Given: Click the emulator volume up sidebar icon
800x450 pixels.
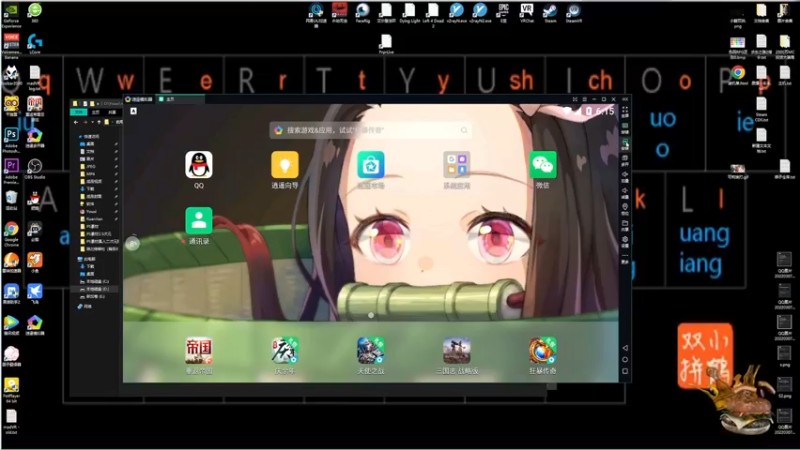Looking at the screenshot, I should click(x=625, y=177).
